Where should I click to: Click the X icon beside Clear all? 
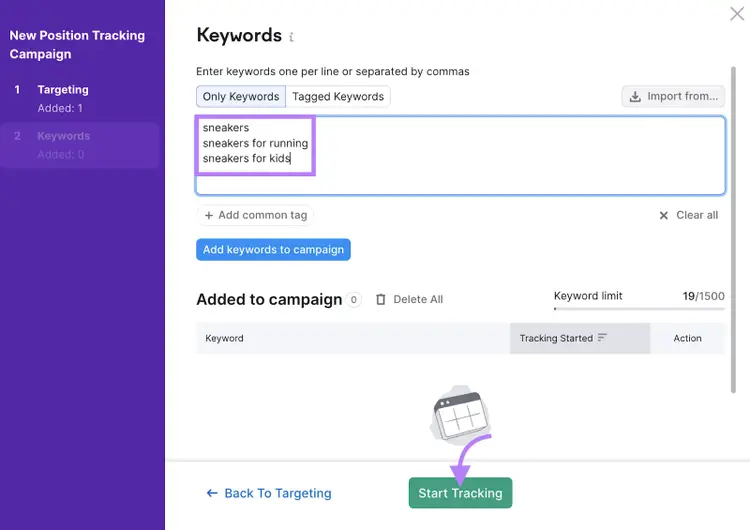pyautogui.click(x=663, y=216)
